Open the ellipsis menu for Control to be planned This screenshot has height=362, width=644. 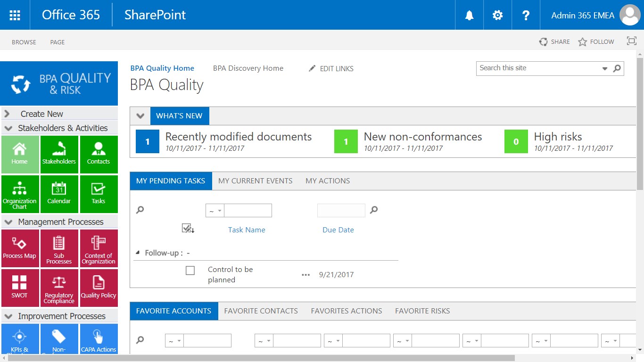(306, 275)
